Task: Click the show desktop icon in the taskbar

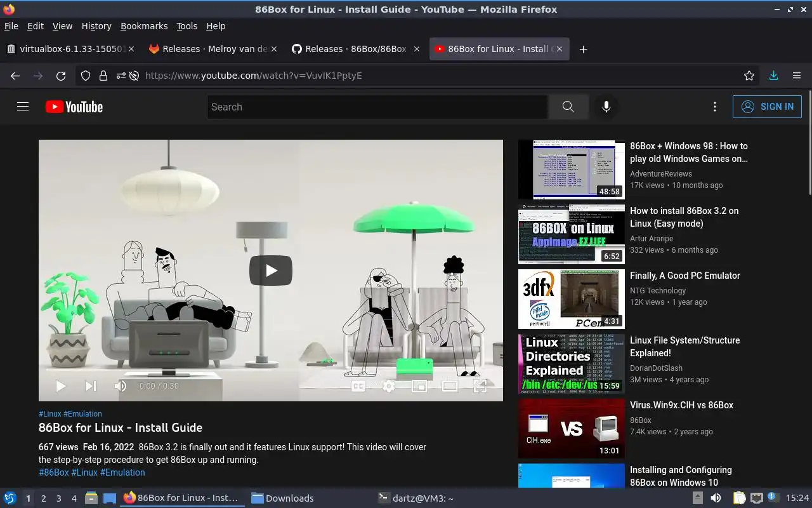Action: tap(109, 498)
